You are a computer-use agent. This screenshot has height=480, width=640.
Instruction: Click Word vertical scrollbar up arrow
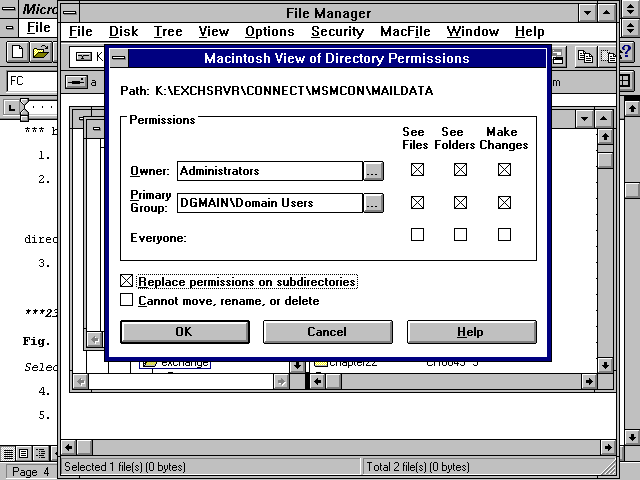(x=632, y=108)
